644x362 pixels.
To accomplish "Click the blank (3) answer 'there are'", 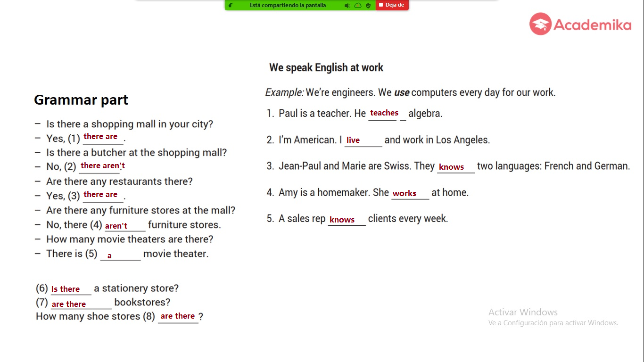I will tap(100, 194).
